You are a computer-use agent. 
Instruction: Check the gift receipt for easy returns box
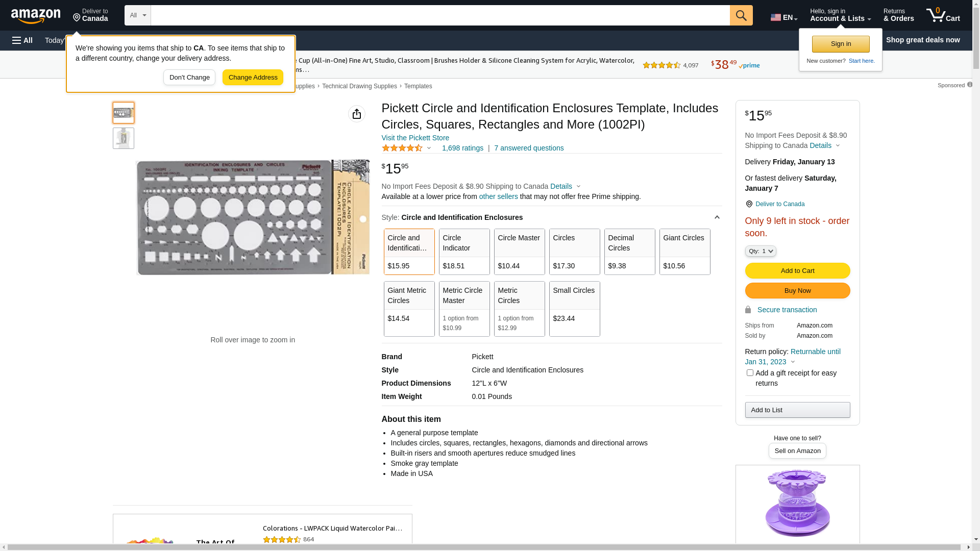click(x=749, y=373)
